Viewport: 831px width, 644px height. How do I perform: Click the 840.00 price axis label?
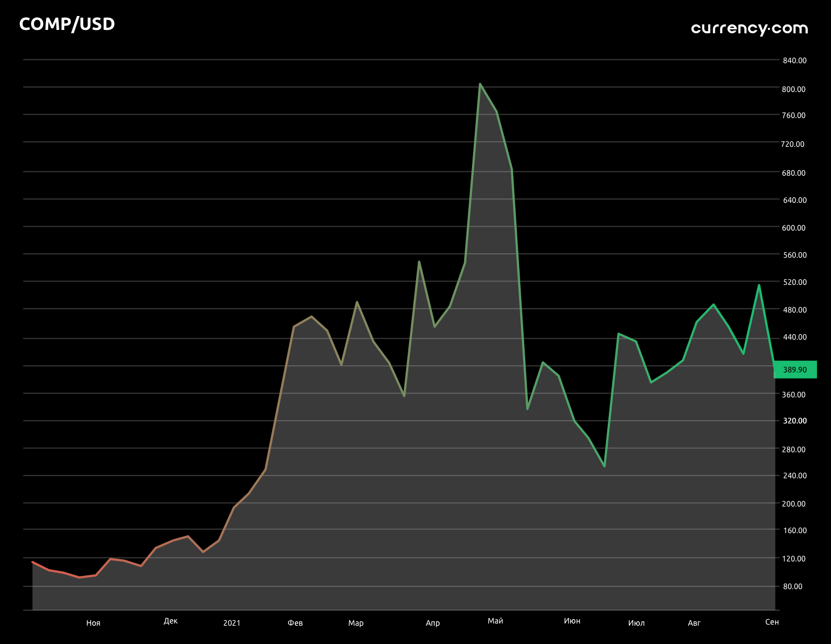[794, 60]
